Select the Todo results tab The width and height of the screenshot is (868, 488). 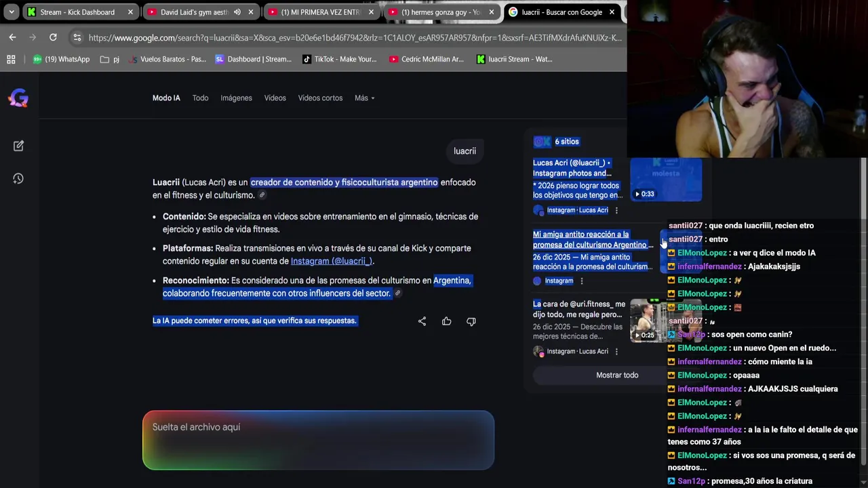(x=200, y=98)
